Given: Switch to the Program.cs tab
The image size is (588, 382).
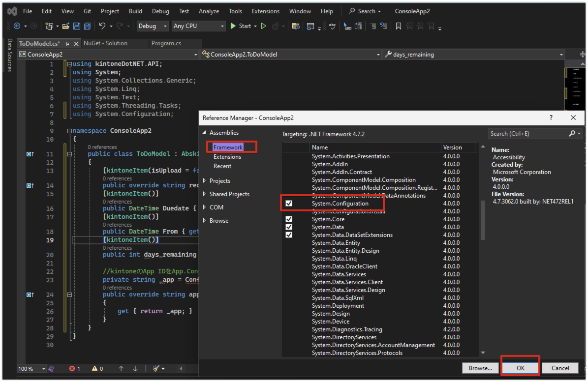Looking at the screenshot, I should (166, 43).
